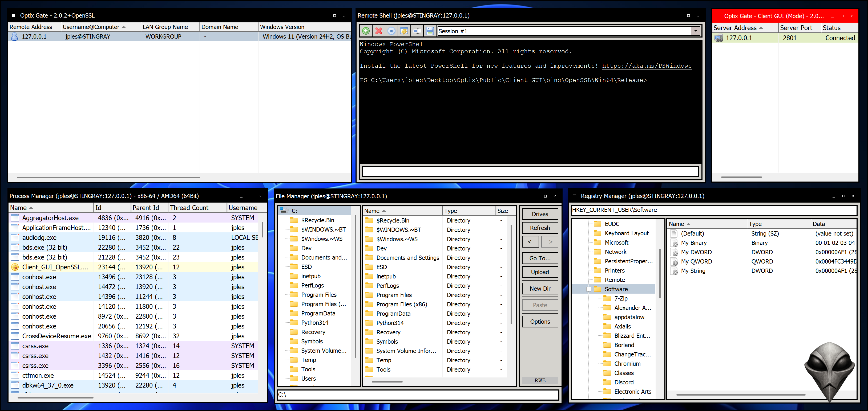This screenshot has height=411, width=868.
Task: Sort processes by Thread Count column
Action: [x=197, y=208]
